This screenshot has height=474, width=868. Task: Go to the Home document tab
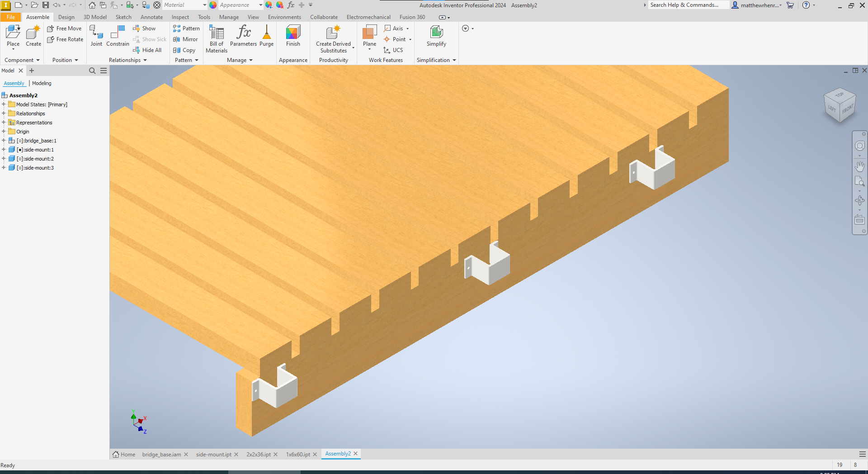coord(124,455)
